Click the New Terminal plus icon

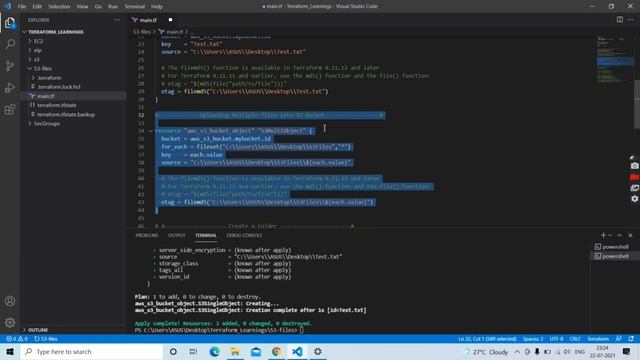coord(603,235)
